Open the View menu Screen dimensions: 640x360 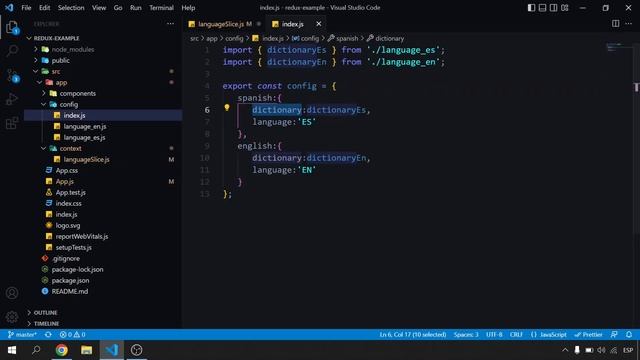coord(99,8)
